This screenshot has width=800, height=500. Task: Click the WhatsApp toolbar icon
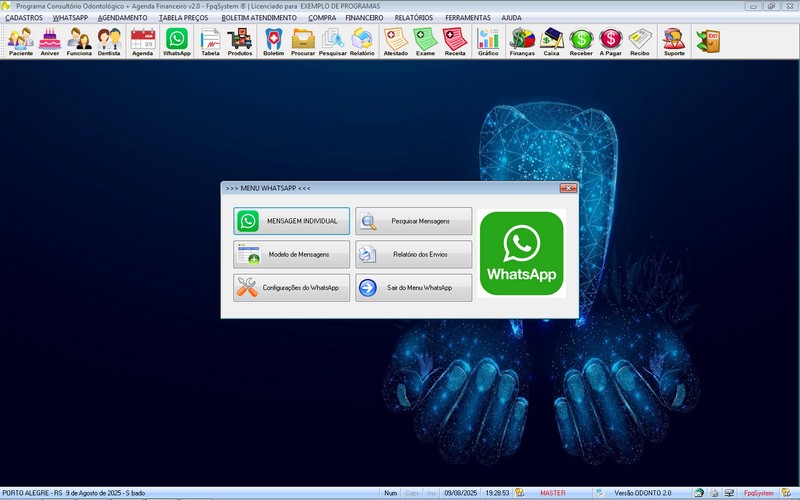tap(177, 41)
